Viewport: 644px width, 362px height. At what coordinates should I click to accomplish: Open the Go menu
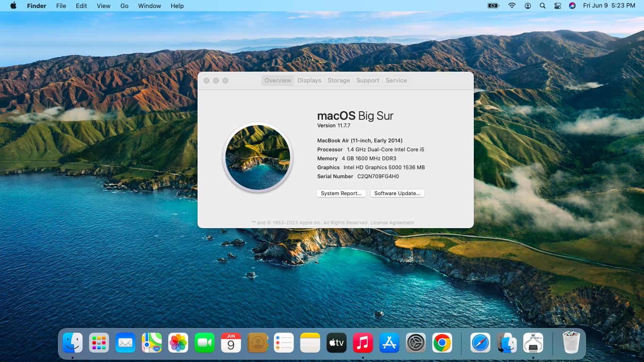click(124, 6)
